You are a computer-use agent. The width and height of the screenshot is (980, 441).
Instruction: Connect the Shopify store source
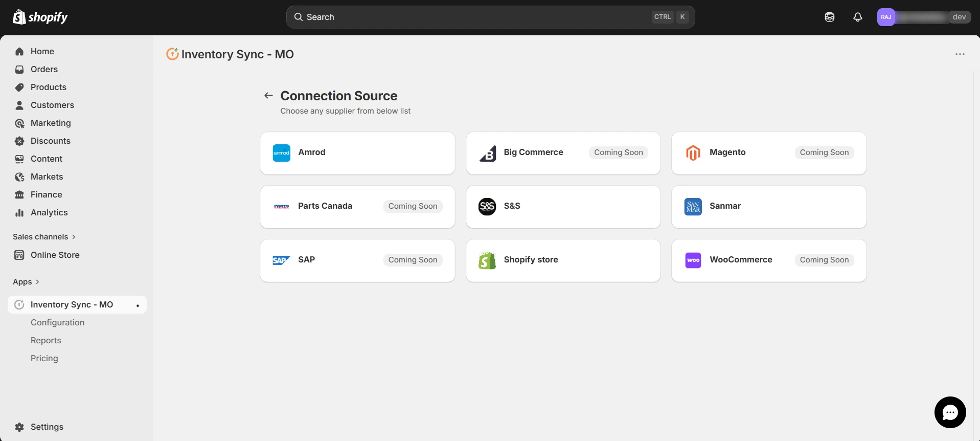(x=562, y=260)
